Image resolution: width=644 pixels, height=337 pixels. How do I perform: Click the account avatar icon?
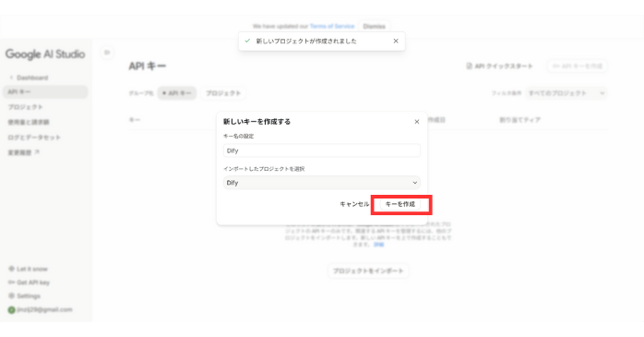tap(11, 310)
